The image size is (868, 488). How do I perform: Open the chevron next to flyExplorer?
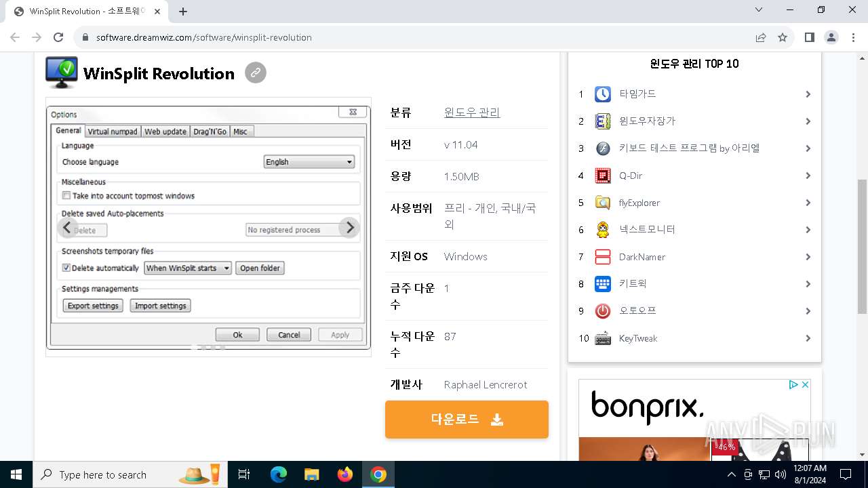click(x=808, y=203)
